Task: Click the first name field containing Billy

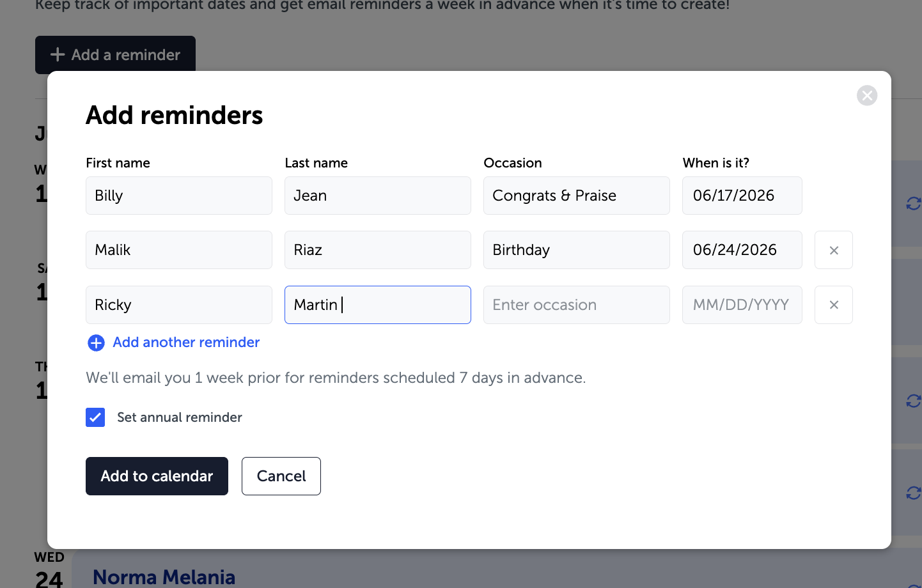Action: pyautogui.click(x=179, y=196)
